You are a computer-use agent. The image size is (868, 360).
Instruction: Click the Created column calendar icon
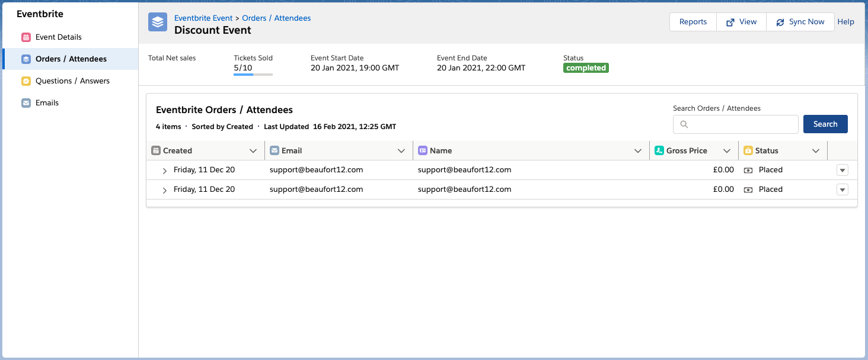(156, 150)
